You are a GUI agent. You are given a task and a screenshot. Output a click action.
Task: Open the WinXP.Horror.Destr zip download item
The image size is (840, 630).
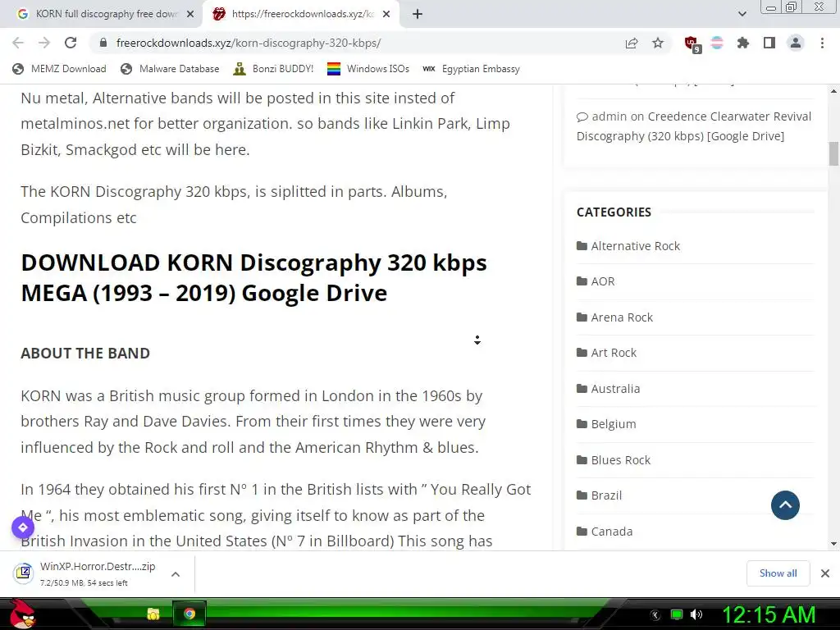click(x=85, y=573)
